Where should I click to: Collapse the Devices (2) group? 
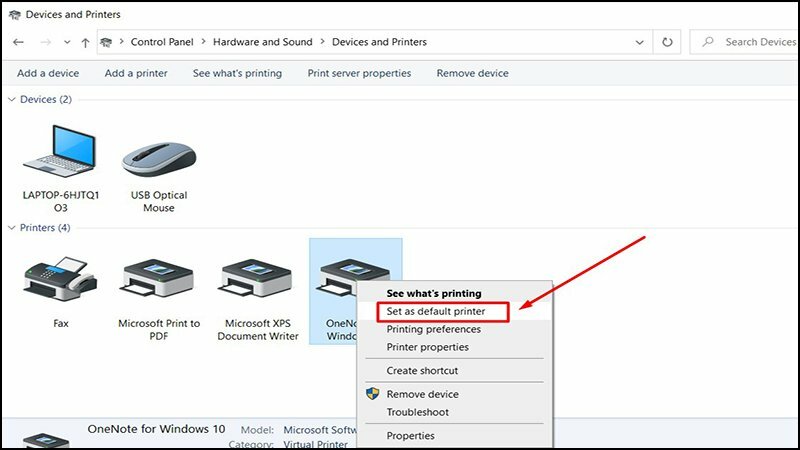[11, 99]
